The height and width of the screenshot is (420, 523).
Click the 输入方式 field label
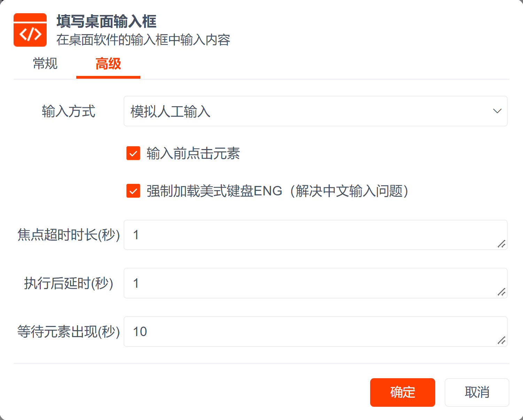69,111
